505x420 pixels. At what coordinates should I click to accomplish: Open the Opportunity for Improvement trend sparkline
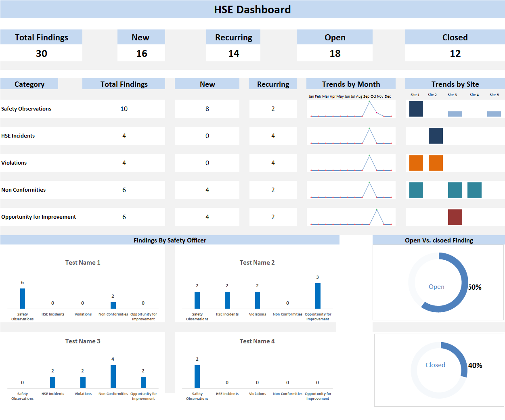tap(351, 217)
